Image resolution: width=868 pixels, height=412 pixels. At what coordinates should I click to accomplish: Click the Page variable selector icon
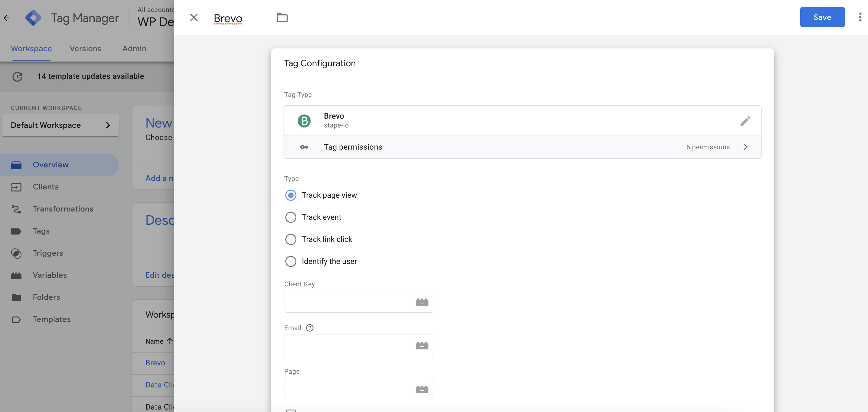[422, 389]
